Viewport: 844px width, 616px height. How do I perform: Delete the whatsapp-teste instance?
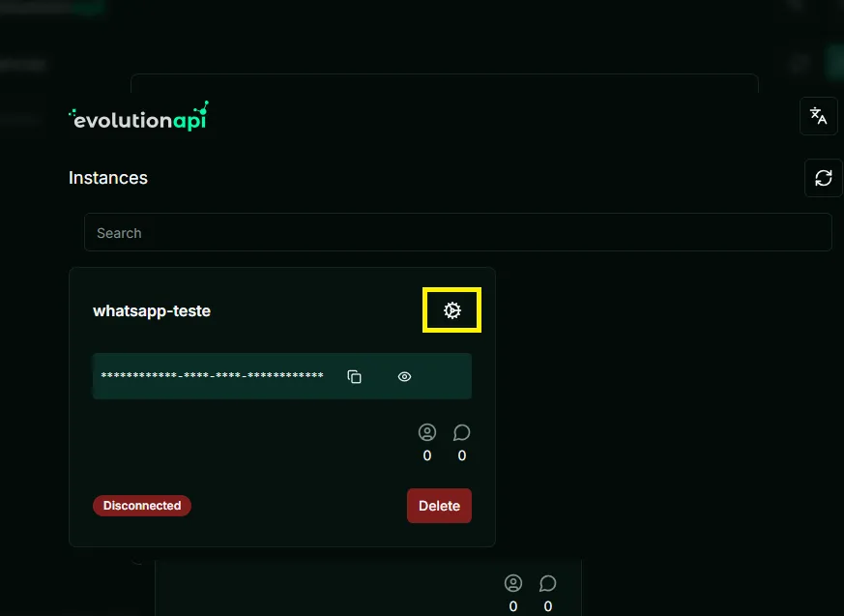(439, 506)
